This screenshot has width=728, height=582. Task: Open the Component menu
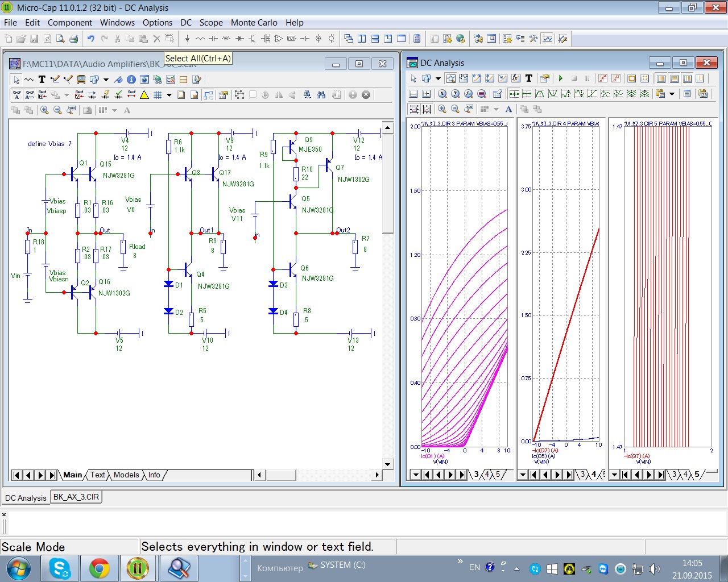pyautogui.click(x=70, y=23)
